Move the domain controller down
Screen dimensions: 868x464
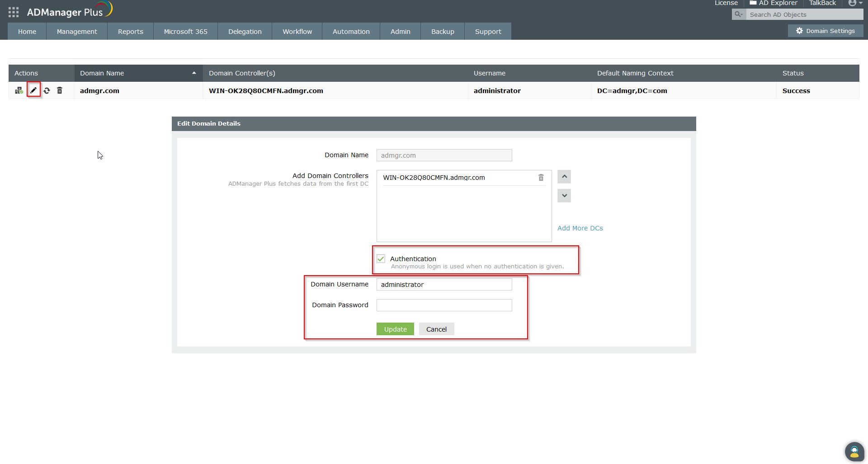click(x=564, y=196)
